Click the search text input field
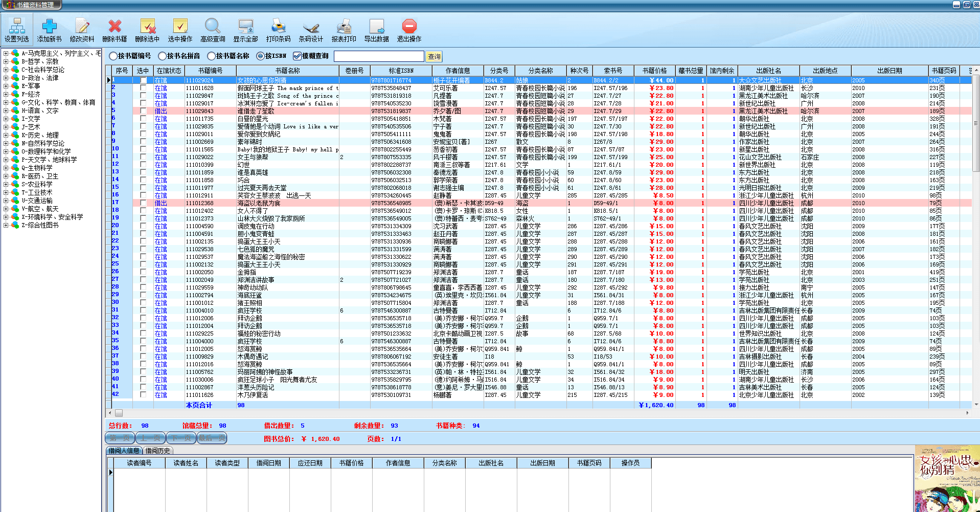Viewport: 980px width, 512px height. [x=379, y=56]
